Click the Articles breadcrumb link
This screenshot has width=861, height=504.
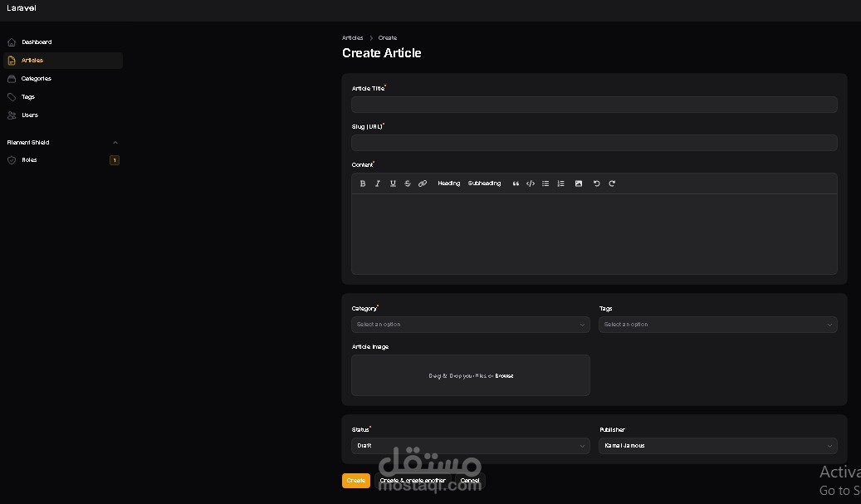point(353,38)
